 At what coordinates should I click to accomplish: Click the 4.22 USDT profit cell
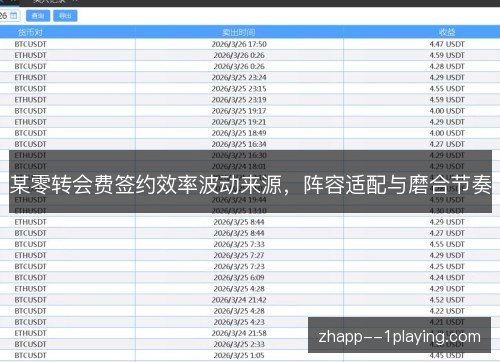click(447, 311)
